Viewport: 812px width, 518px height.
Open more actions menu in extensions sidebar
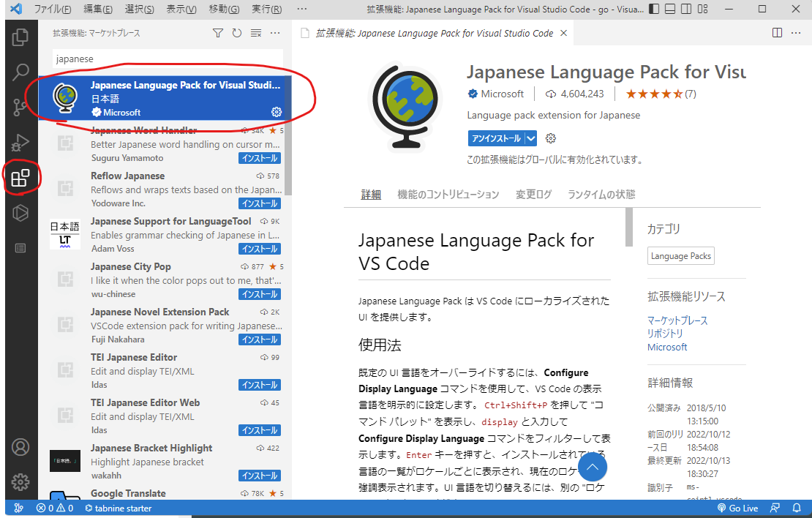(275, 33)
